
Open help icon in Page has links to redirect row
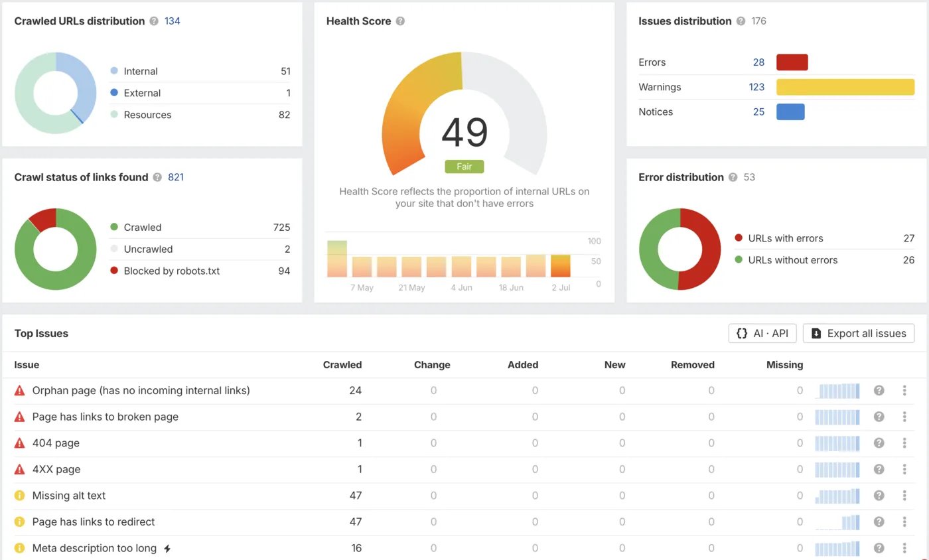879,522
